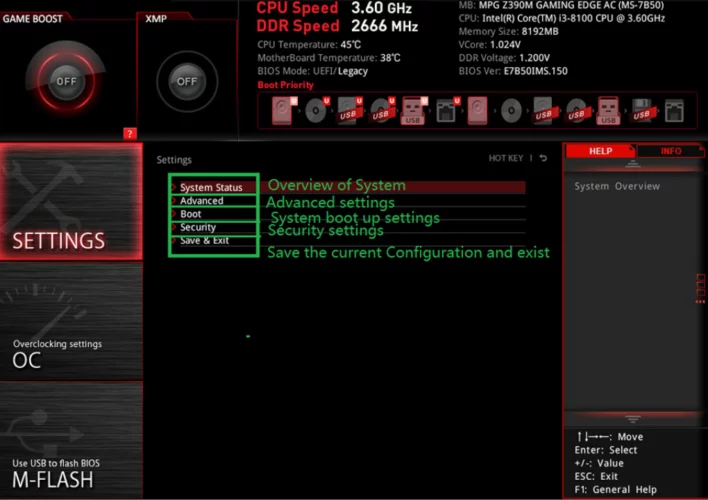Select the legacy CD/DVD boot device icon
This screenshot has height=500, width=708.
pyautogui.click(x=511, y=110)
